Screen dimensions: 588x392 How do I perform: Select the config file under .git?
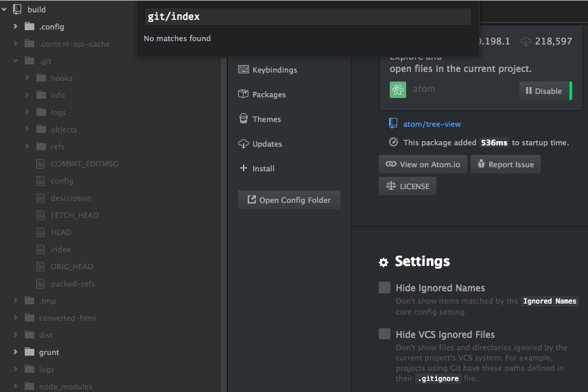coord(62,181)
